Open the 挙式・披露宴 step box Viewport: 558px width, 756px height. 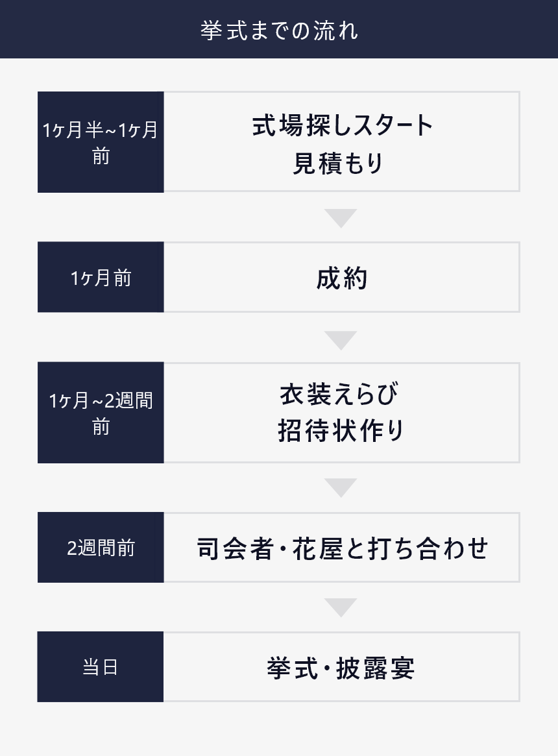341,667
